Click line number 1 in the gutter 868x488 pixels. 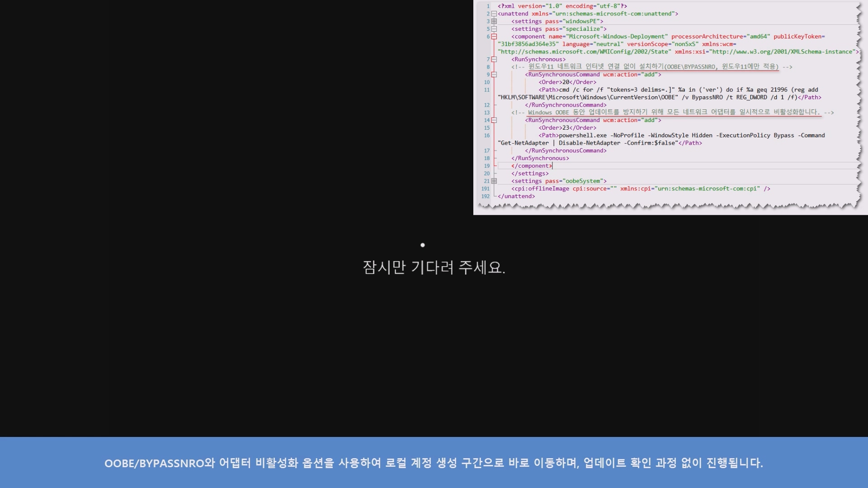coord(488,6)
